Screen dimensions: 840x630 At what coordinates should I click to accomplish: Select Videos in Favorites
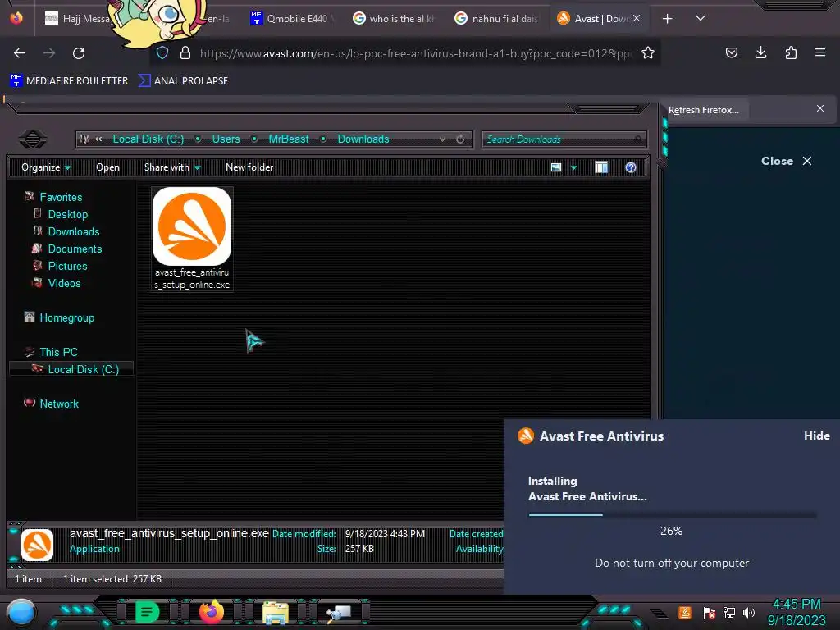(64, 283)
